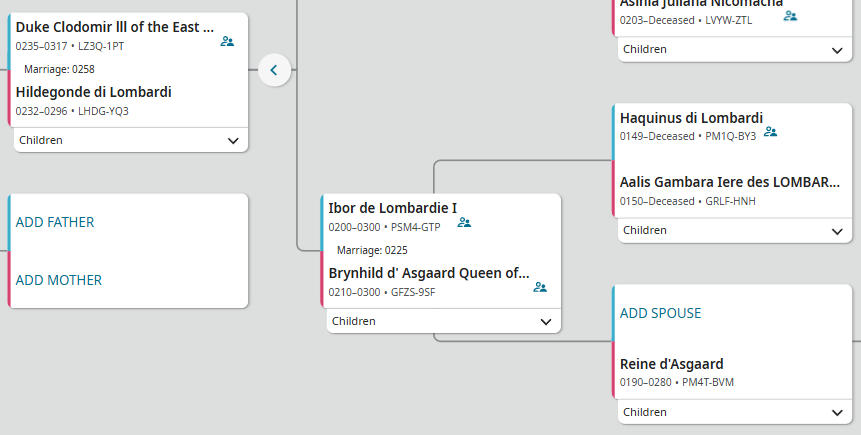Click the people icon beside Asinia Juliana Nicomacha
Viewport: 861px width, 435px height.
(x=790, y=15)
